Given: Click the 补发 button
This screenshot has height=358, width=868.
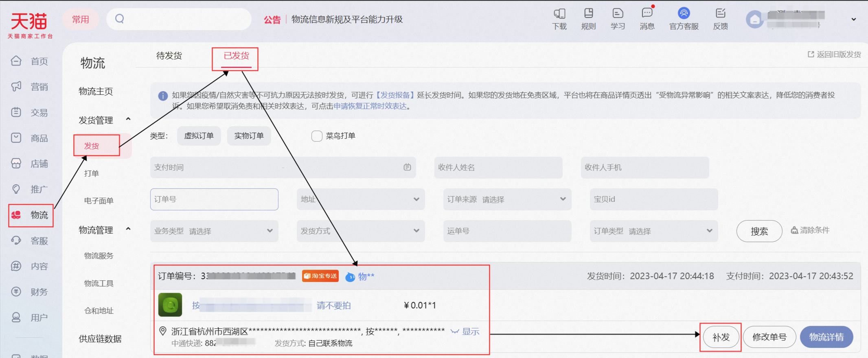Looking at the screenshot, I should click(x=721, y=337).
